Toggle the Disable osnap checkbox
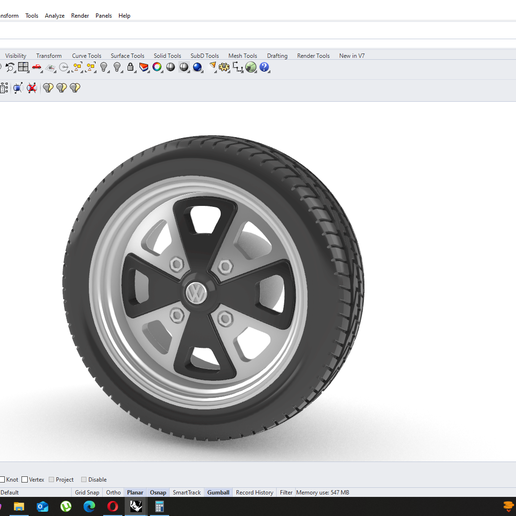Screen dimensions: 516x516 pyautogui.click(x=84, y=479)
